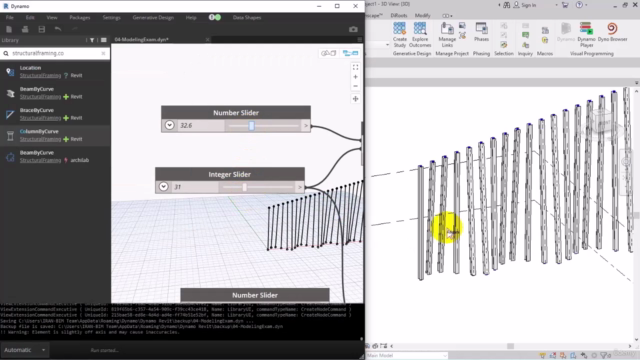Click the Save icon in the Dynamo toolbar
The width and height of the screenshot is (640, 360).
coord(41,29)
